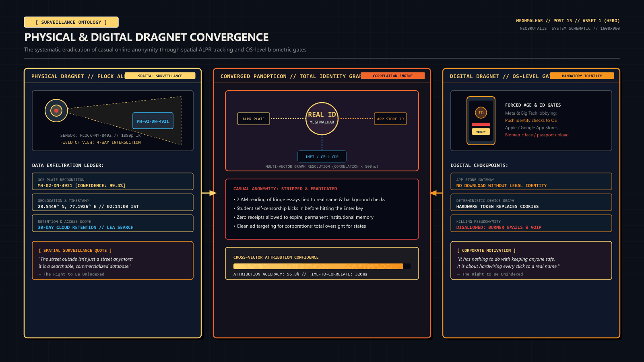
Task: Click the main title 'PHYSICAL & DIGITAL DRAGNET CONVERGENCE'
Action: click(147, 37)
